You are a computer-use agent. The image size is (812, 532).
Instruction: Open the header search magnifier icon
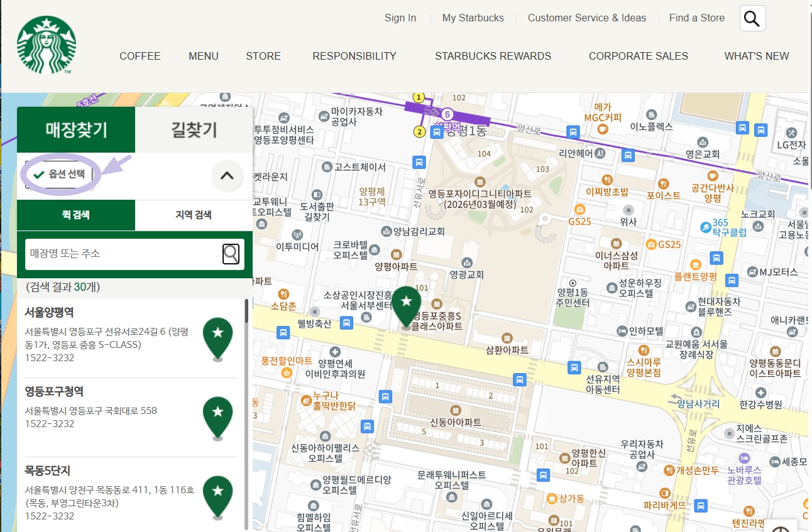coord(752,18)
